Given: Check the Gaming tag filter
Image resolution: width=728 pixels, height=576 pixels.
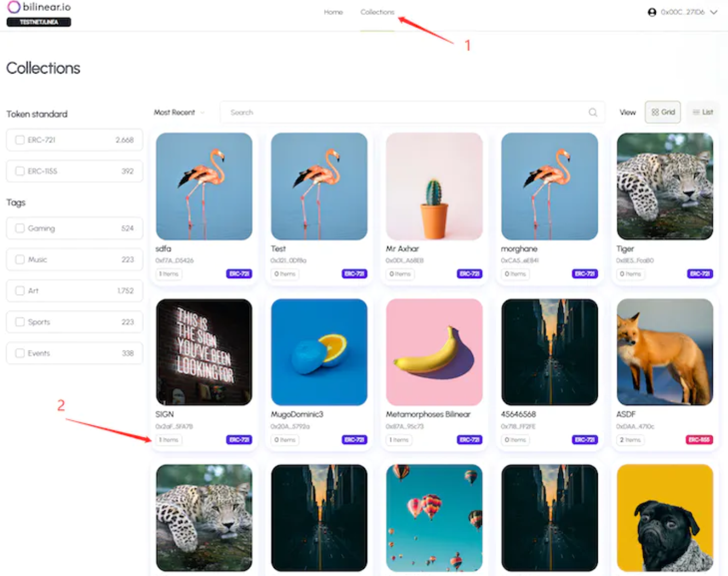Looking at the screenshot, I should tap(20, 228).
